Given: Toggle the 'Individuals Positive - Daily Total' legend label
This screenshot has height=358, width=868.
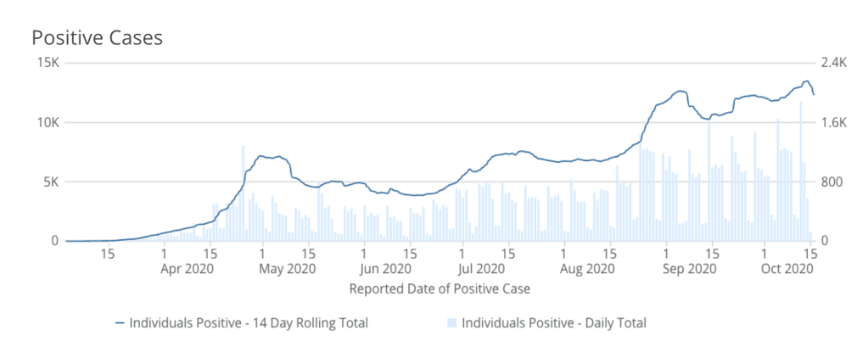Looking at the screenshot, I should click(552, 323).
